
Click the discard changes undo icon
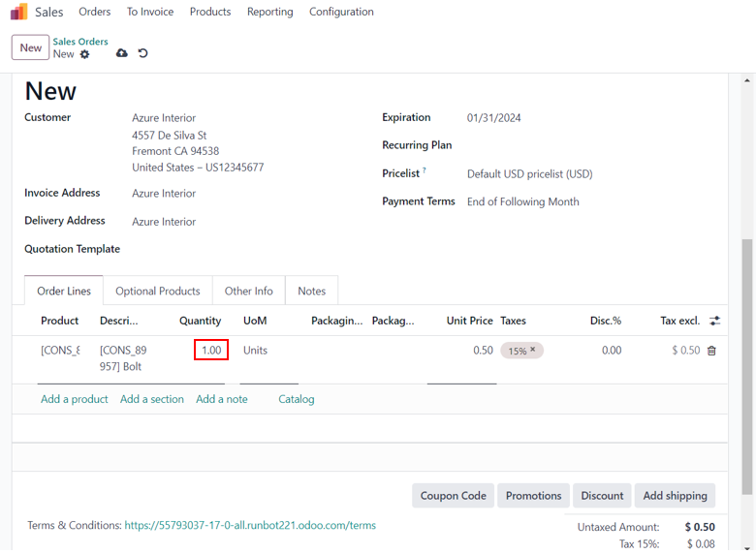point(142,53)
